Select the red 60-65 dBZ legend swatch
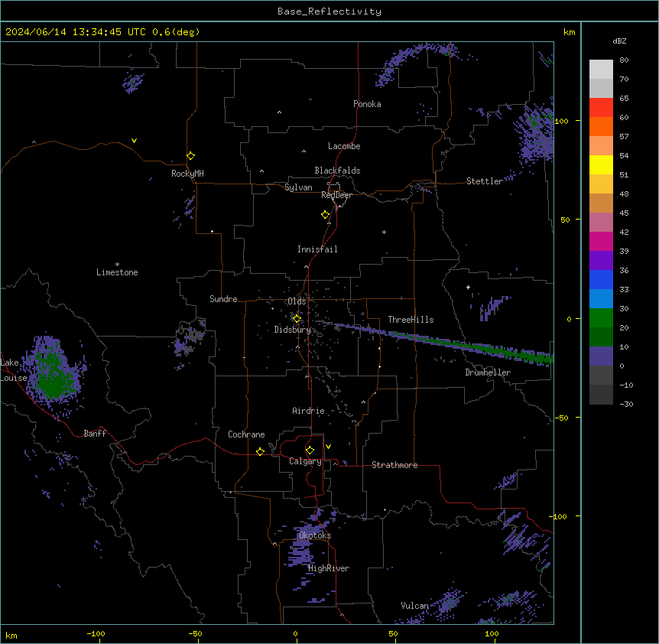This screenshot has width=659, height=644. (601, 108)
